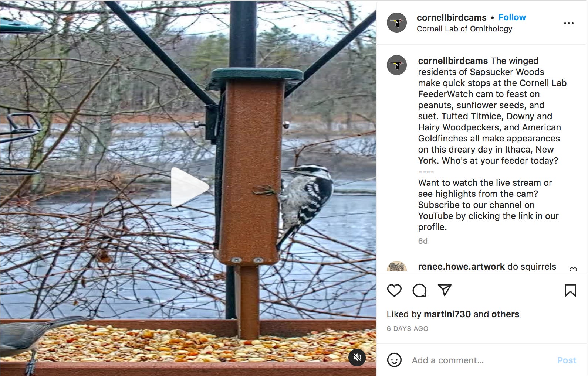Click the Post comment button

tap(567, 360)
